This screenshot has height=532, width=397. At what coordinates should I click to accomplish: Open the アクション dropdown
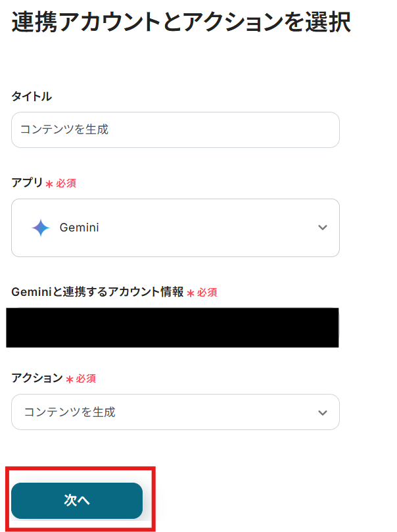(x=175, y=412)
